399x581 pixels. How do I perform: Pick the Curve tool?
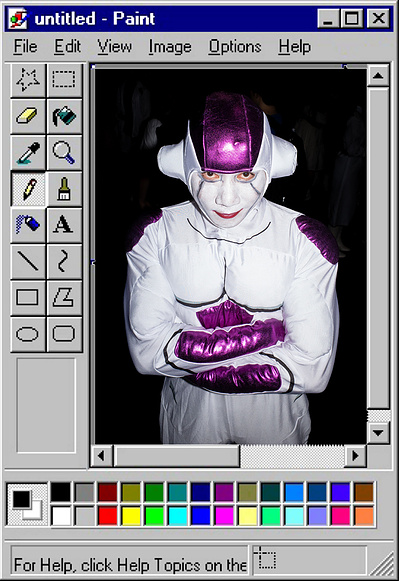[x=64, y=262]
